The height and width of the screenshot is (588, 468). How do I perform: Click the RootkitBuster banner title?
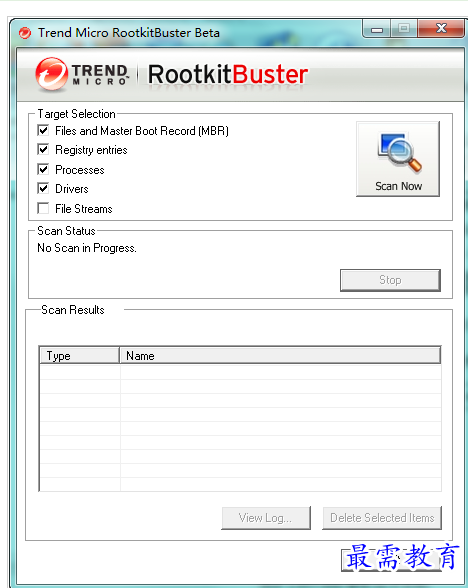(228, 74)
